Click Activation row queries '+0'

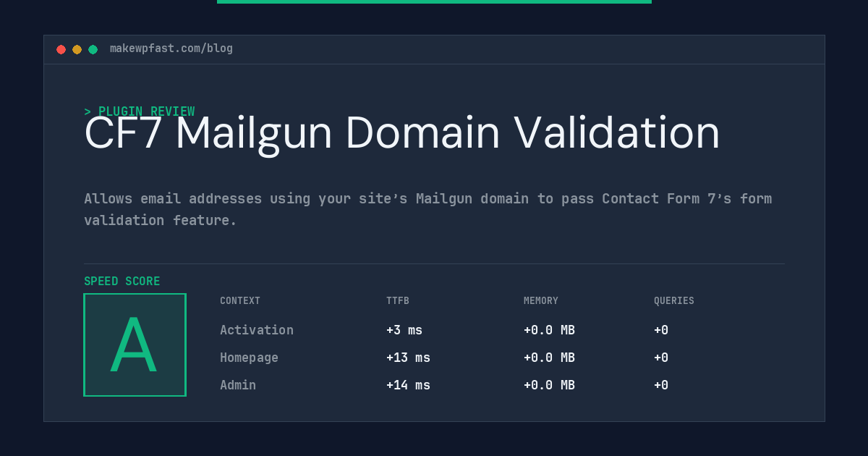click(x=661, y=330)
